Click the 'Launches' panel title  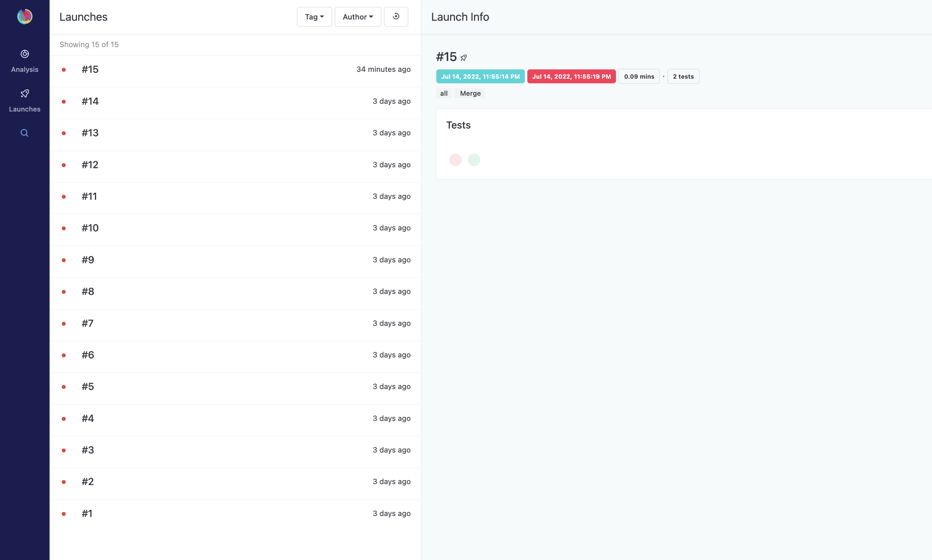tap(83, 17)
